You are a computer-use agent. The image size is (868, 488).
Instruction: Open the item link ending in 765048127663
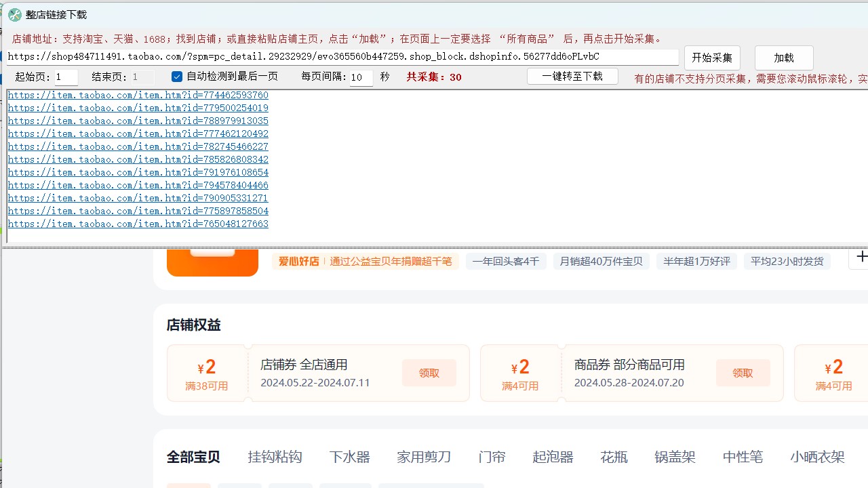click(138, 224)
